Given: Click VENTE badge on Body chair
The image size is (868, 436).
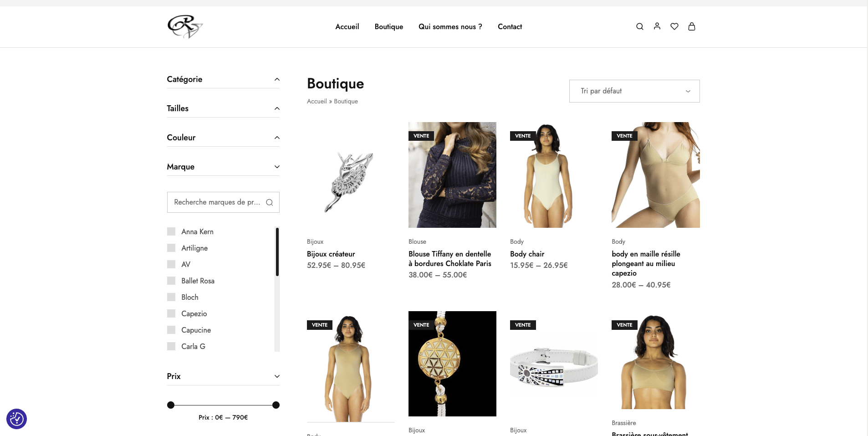Looking at the screenshot, I should coord(522,136).
